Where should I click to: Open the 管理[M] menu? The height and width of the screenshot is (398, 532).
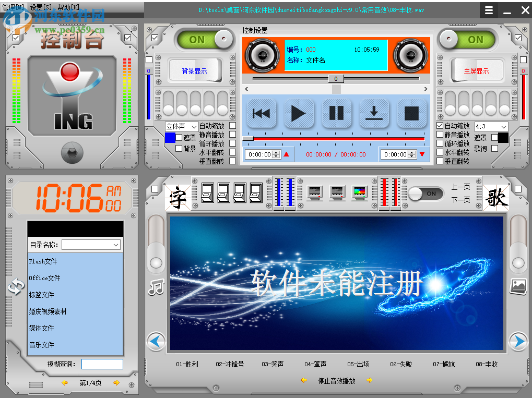pyautogui.click(x=14, y=7)
